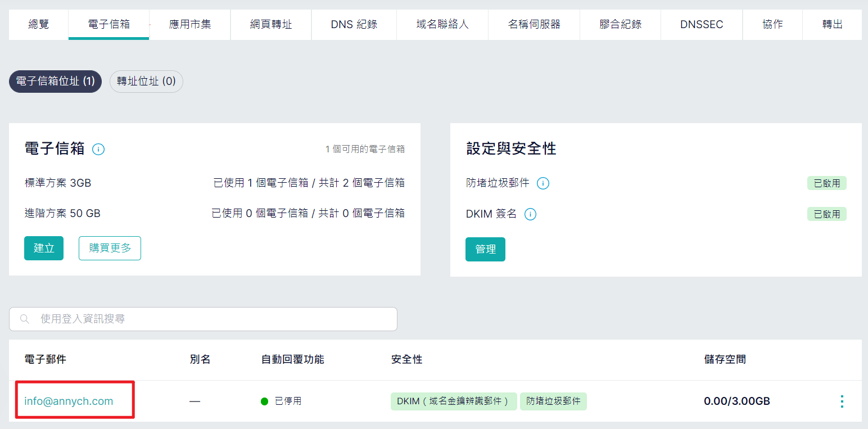Open the 名稱伺服器 tab
Image resolution: width=868 pixels, height=429 pixels.
click(x=534, y=24)
